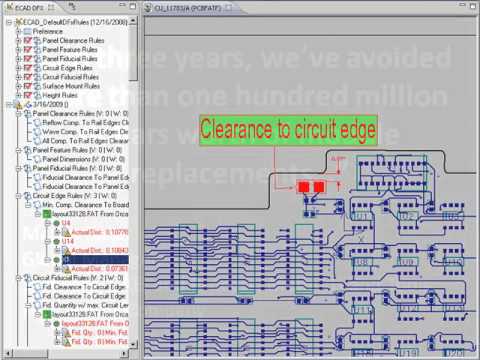Expand the Preference node
Viewport: 480px width, 360px height.
(x=19, y=31)
